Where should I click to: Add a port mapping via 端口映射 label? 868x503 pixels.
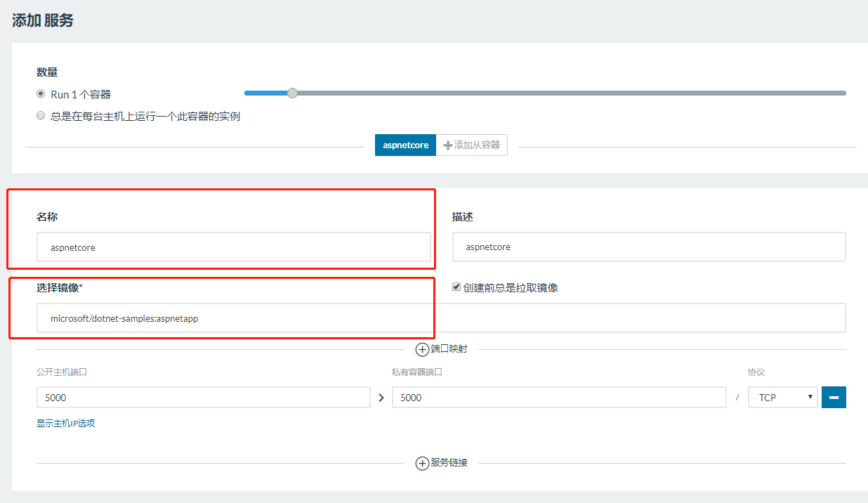tap(449, 349)
